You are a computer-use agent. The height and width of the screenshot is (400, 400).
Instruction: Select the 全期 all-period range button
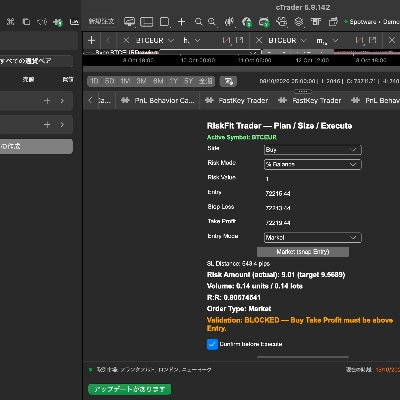pyautogui.click(x=206, y=81)
